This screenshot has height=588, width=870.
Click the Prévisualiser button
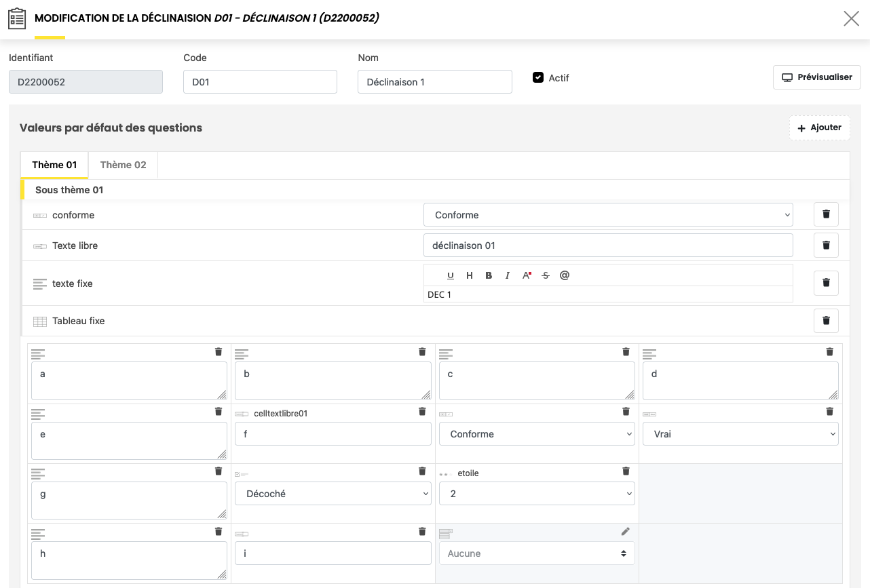point(817,77)
